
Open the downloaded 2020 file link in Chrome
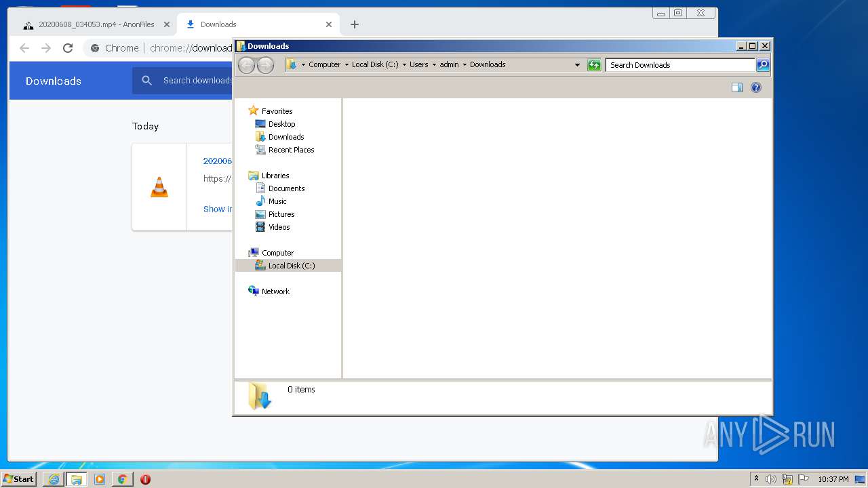click(218, 161)
